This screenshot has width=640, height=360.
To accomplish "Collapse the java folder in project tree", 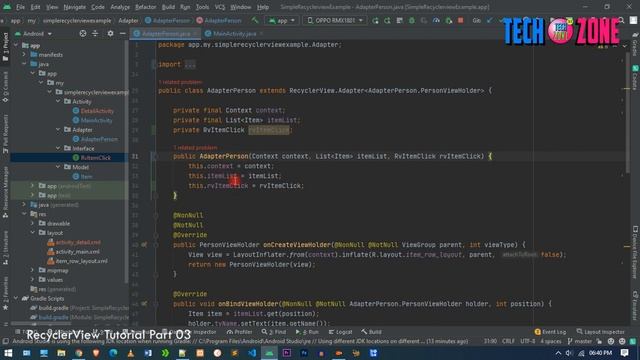I will click(x=24, y=64).
